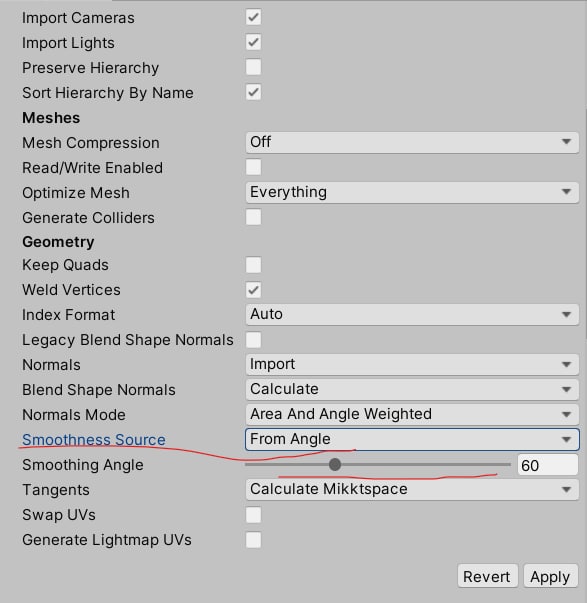
Task: Expand the Normals Mode dropdown
Action: pyautogui.click(x=412, y=415)
